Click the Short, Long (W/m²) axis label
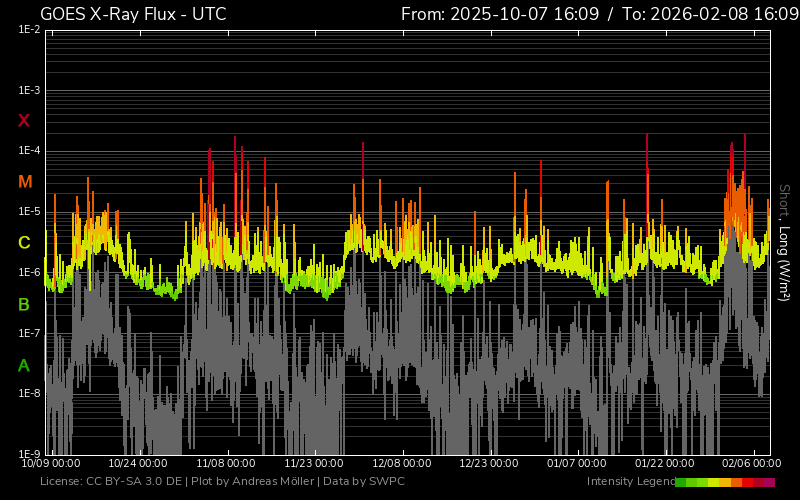 pos(785,240)
